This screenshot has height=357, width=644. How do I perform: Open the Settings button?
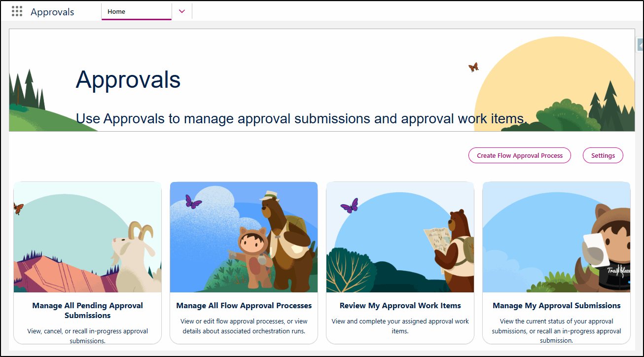pyautogui.click(x=603, y=155)
